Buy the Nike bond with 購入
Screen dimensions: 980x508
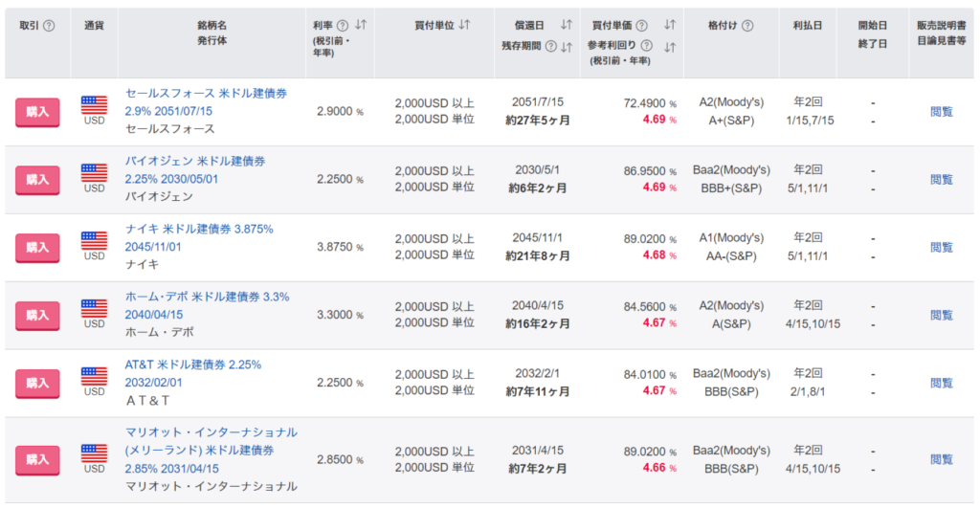pos(37,247)
